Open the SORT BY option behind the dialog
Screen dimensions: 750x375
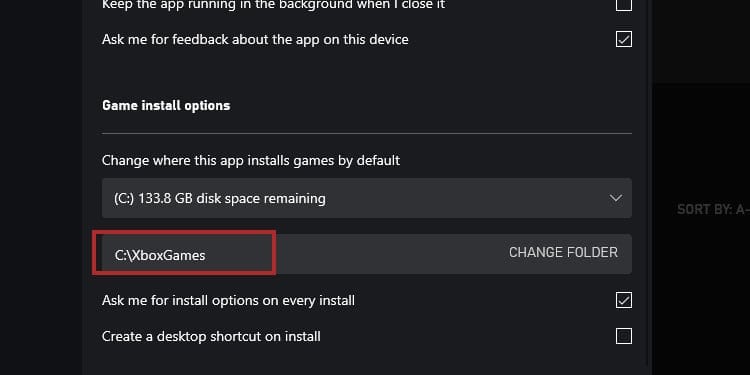pyautogui.click(x=713, y=209)
